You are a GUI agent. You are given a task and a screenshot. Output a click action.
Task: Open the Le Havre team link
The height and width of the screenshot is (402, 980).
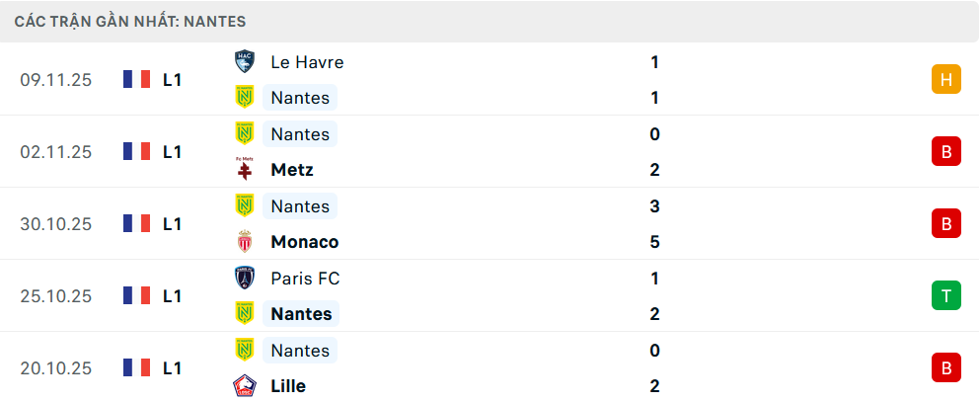click(x=307, y=62)
